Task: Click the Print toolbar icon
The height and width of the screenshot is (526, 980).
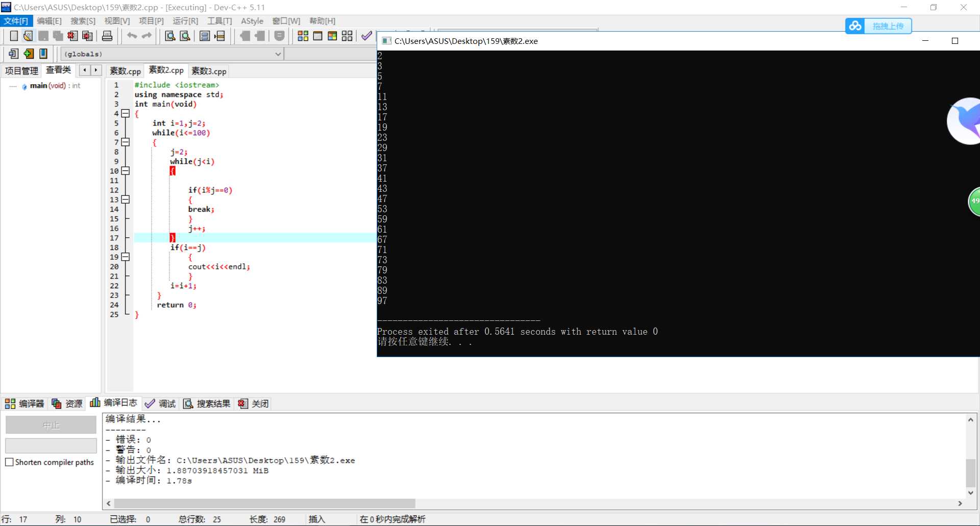Action: 107,36
